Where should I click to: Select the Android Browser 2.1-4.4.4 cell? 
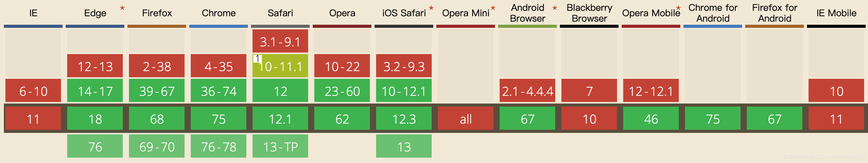click(x=527, y=90)
